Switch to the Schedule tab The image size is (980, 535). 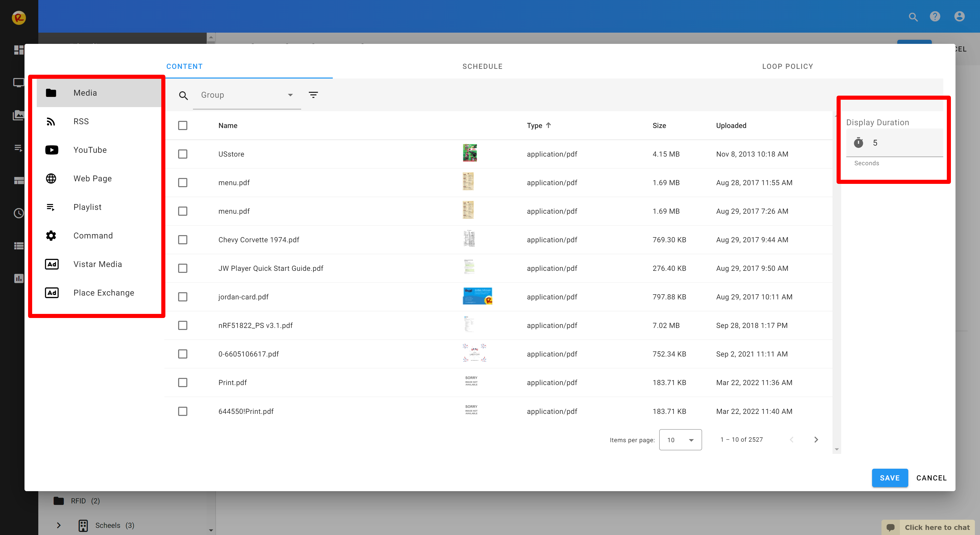tap(482, 66)
